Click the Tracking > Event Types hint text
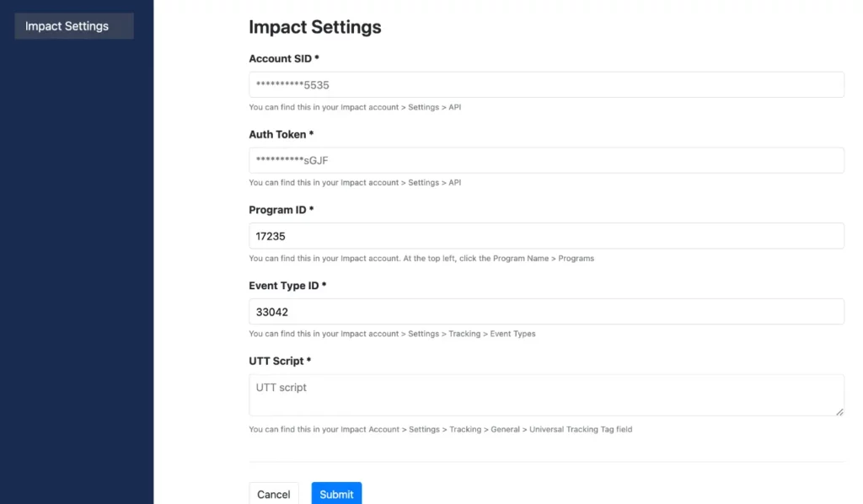Image resolution: width=863 pixels, height=504 pixels. (392, 334)
